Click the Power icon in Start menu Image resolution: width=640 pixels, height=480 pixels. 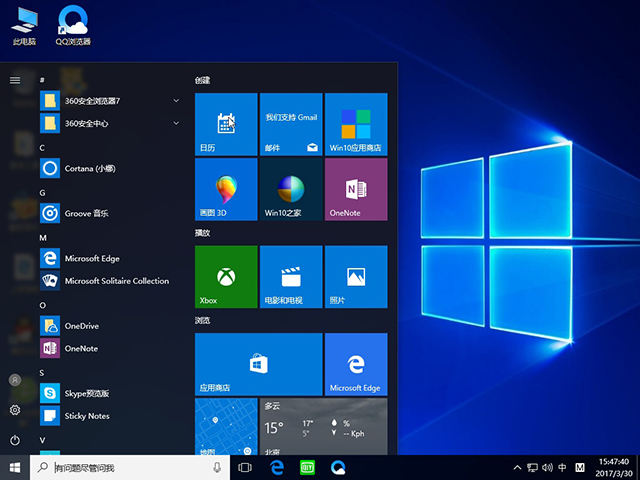point(15,440)
